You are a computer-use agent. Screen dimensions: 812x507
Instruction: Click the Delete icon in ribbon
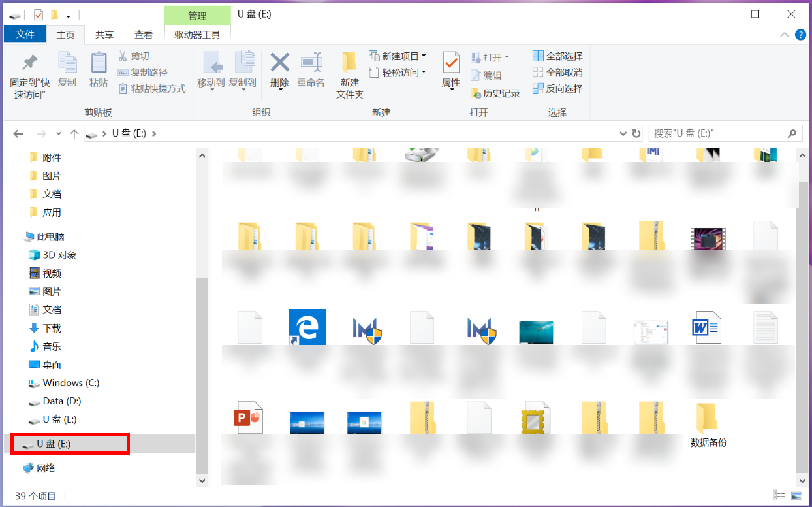tap(279, 64)
